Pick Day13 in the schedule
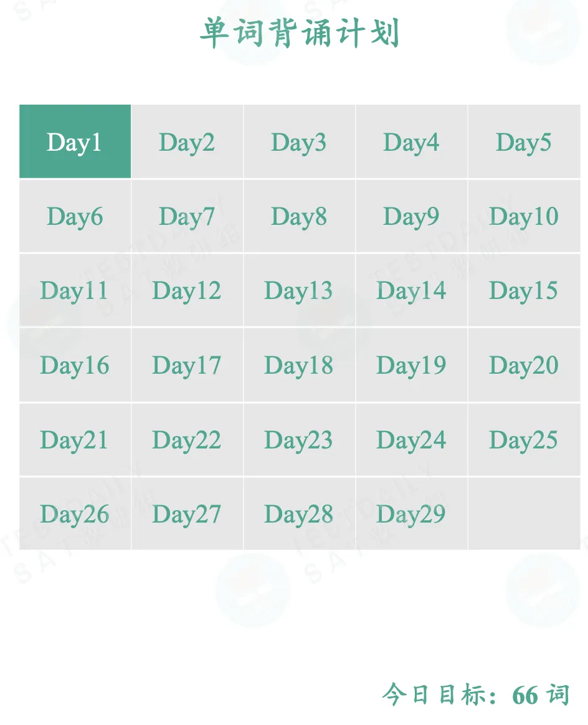The image size is (588, 725). 299,290
